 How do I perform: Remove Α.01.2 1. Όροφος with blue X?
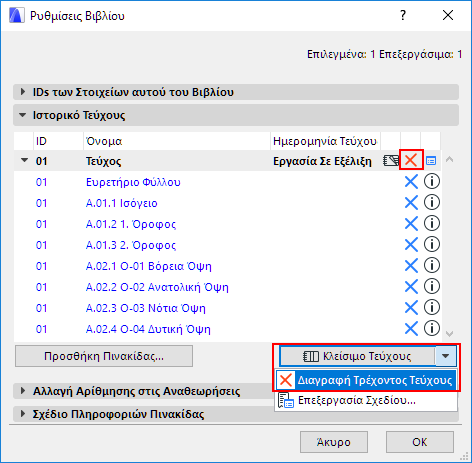coord(411,224)
